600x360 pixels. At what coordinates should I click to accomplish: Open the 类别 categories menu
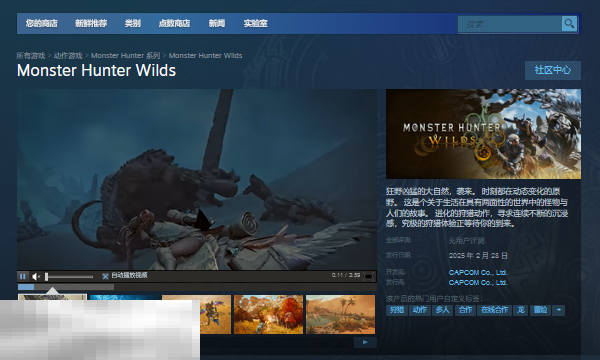[132, 23]
